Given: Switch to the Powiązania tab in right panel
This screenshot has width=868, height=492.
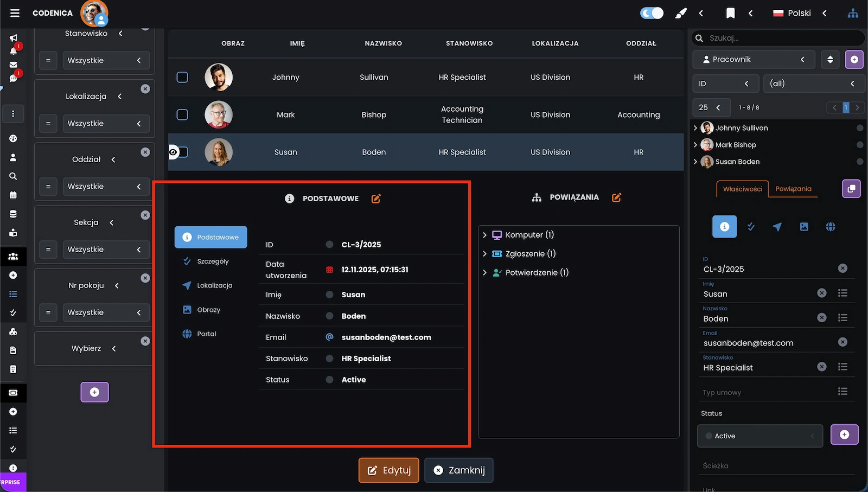Looking at the screenshot, I should click(793, 189).
